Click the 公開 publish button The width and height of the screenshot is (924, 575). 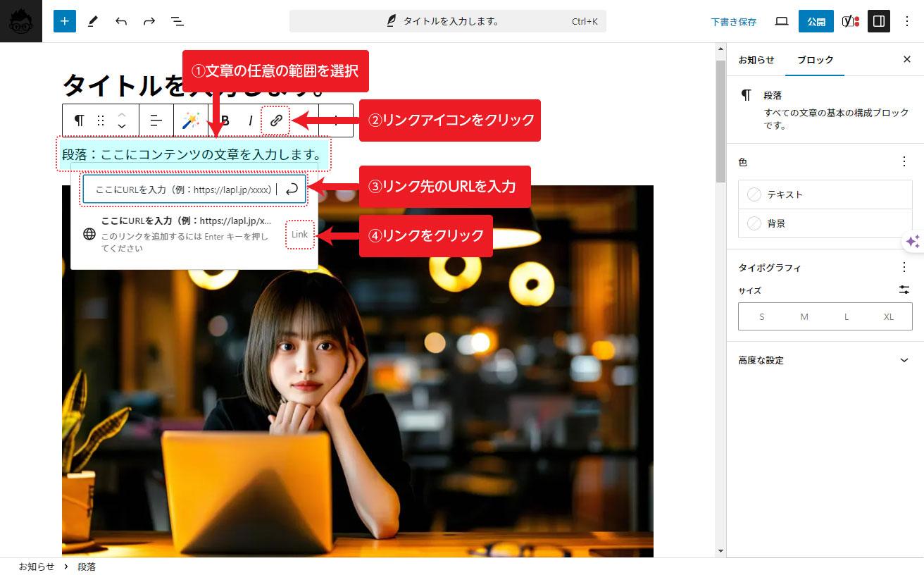(x=816, y=21)
